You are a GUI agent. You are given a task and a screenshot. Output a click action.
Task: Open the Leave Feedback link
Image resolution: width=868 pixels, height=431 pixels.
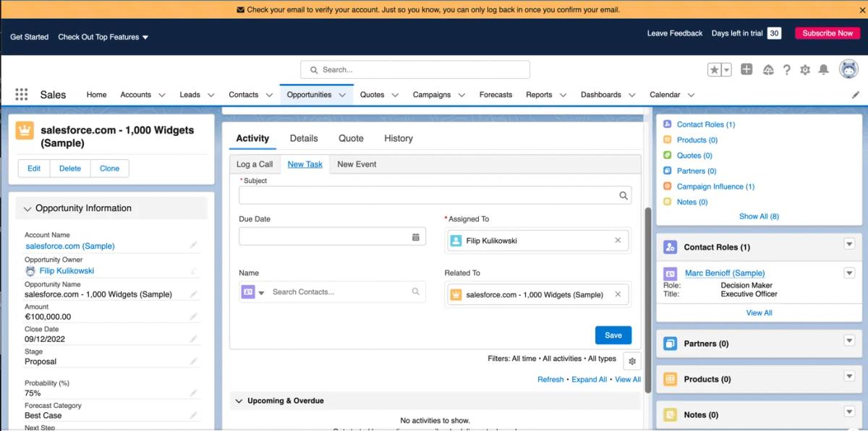click(675, 33)
